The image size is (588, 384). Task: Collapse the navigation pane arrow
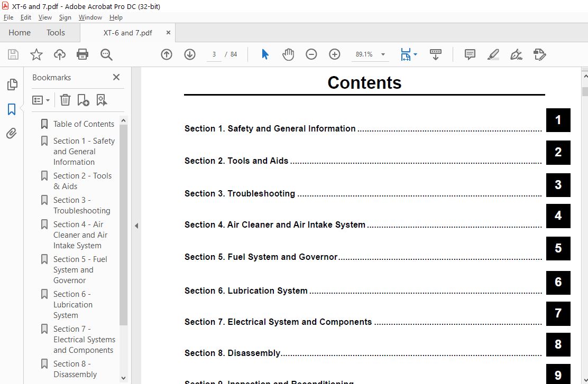tap(136, 226)
